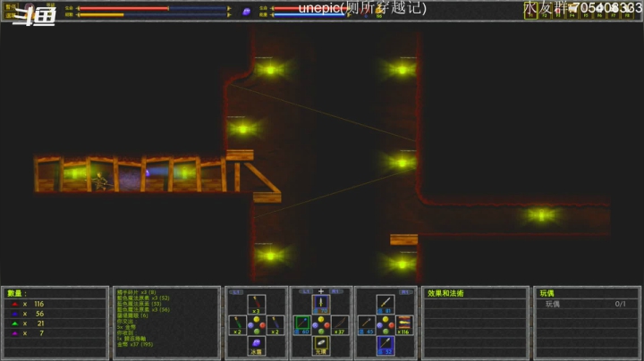Click the red orb of center panel cross
The height and width of the screenshot is (361, 644).
pyautogui.click(x=327, y=325)
